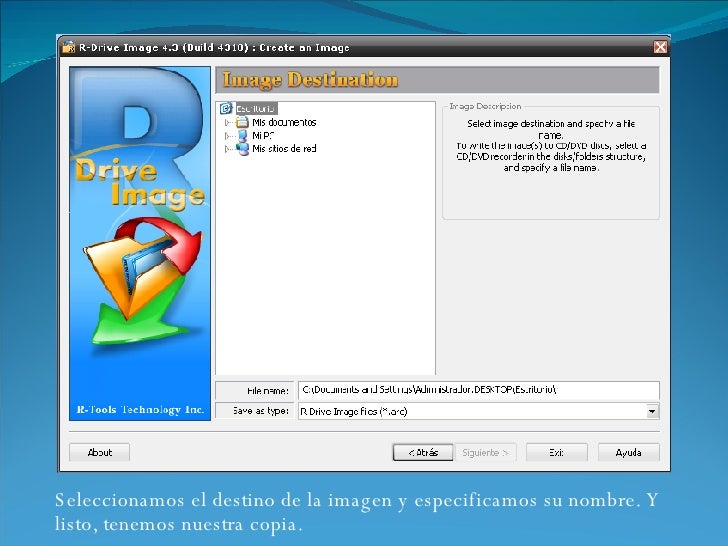The width and height of the screenshot is (728, 546).
Task: Click the Exit button
Action: coord(557,452)
